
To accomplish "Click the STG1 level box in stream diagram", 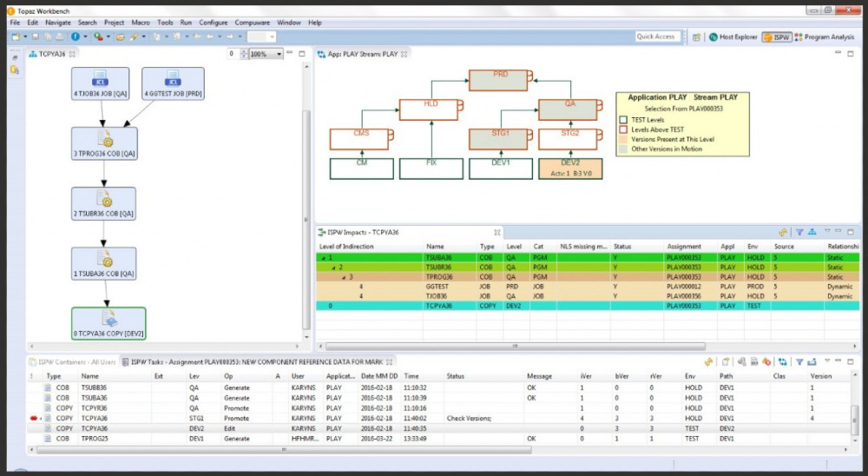I will coord(498,139).
